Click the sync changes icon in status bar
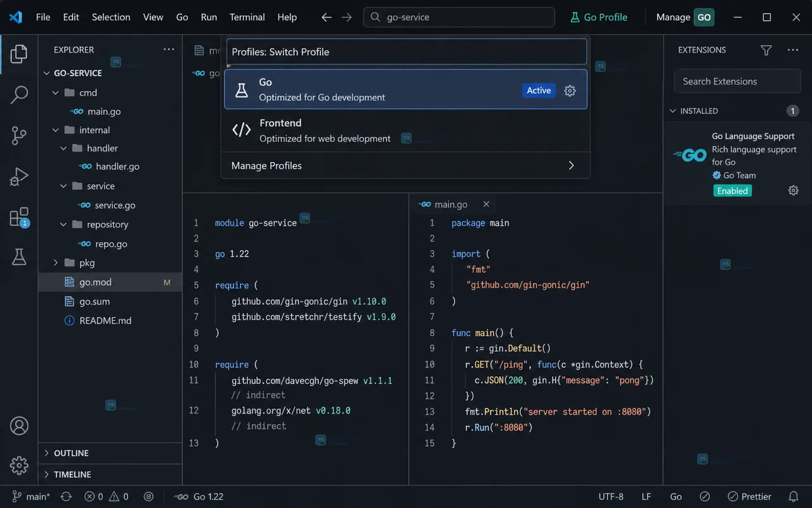This screenshot has width=812, height=508. pyautogui.click(x=66, y=497)
